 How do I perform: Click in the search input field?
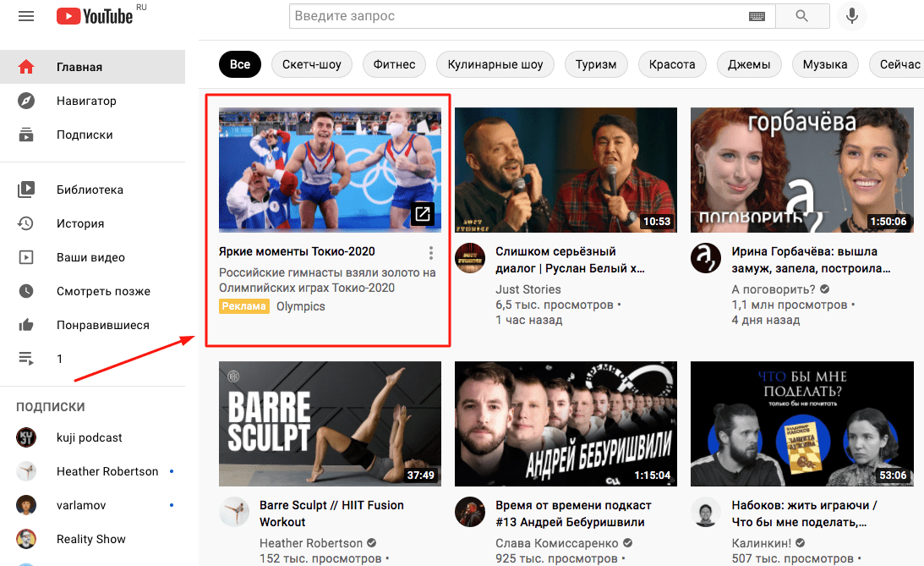click(x=516, y=16)
